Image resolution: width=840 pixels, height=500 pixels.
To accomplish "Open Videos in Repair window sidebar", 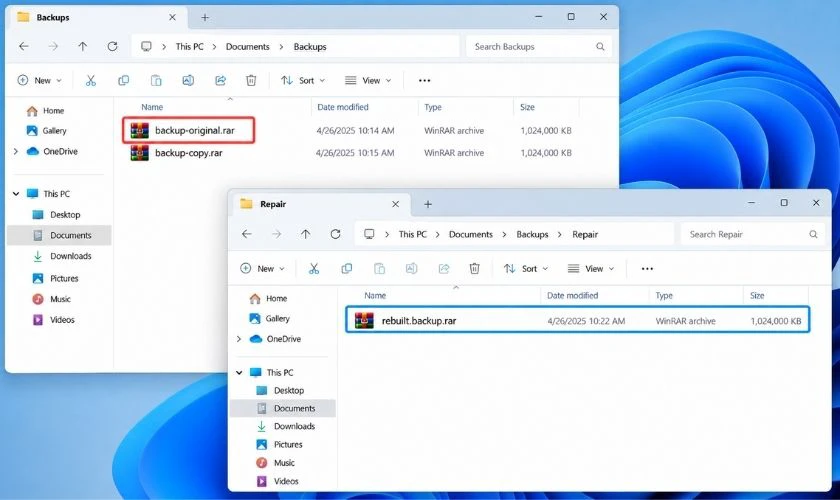I will [x=278, y=481].
